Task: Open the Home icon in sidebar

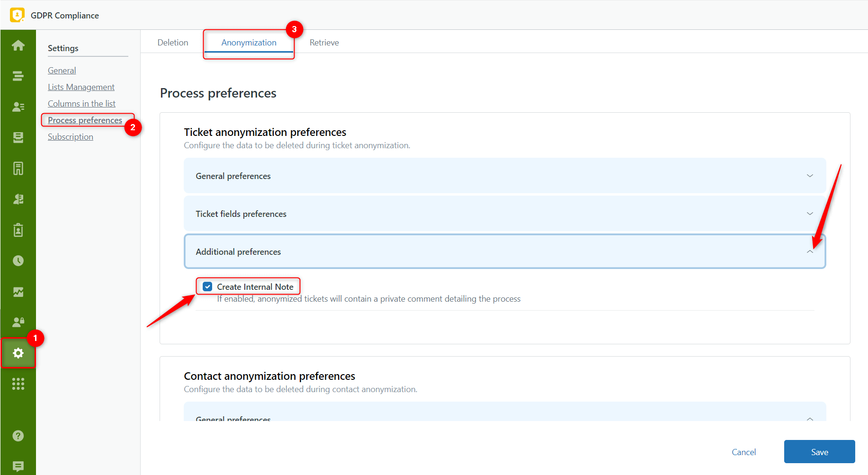Action: [18, 45]
